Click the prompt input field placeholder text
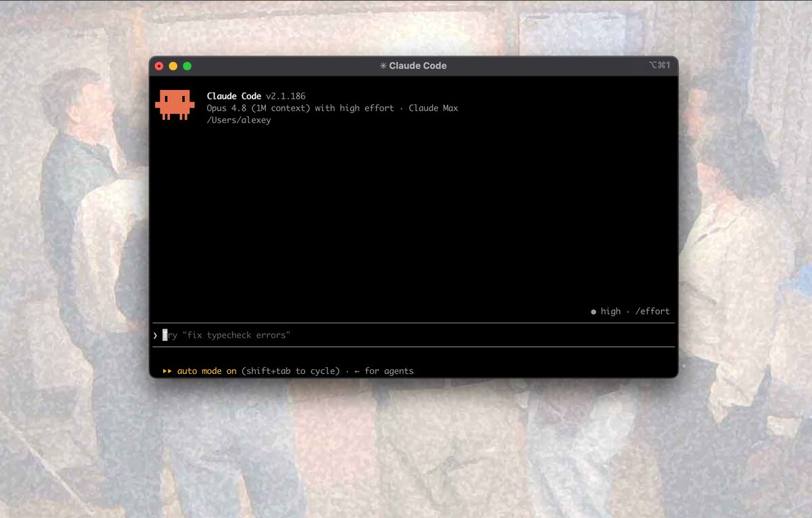The image size is (812, 518). pyautogui.click(x=227, y=335)
